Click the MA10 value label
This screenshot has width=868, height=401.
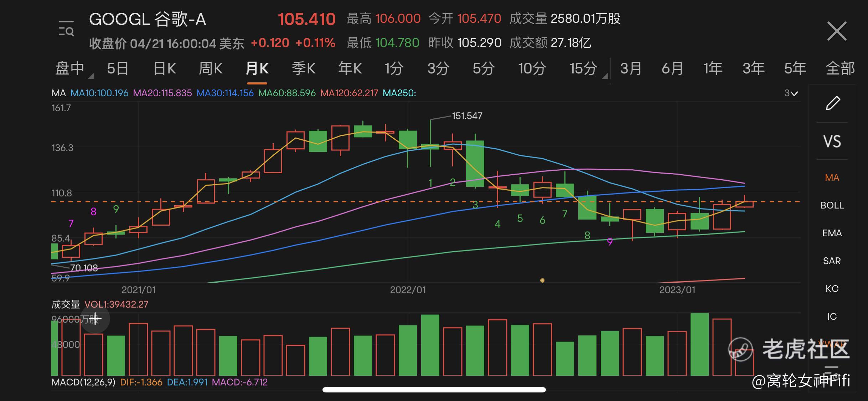[x=99, y=93]
